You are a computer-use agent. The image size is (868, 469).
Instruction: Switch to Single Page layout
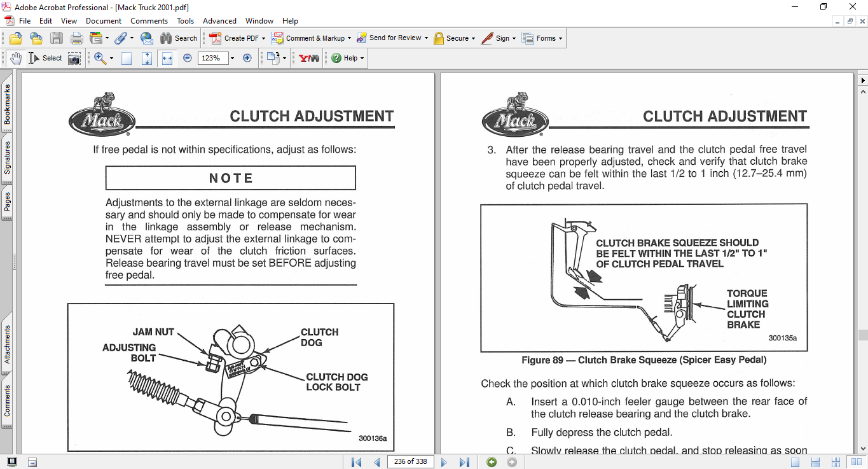pyautogui.click(x=795, y=462)
